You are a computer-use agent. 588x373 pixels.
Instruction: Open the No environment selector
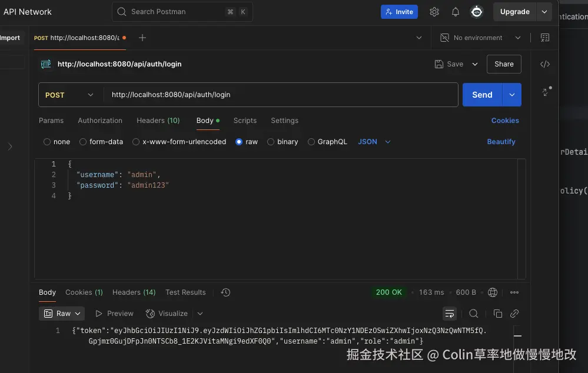click(x=481, y=38)
